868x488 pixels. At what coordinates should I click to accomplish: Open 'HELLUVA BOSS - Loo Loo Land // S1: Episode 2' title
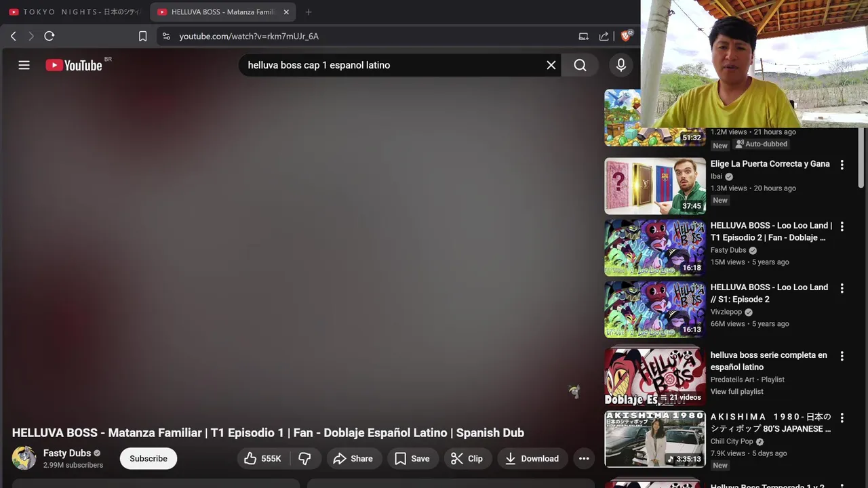[x=769, y=293]
